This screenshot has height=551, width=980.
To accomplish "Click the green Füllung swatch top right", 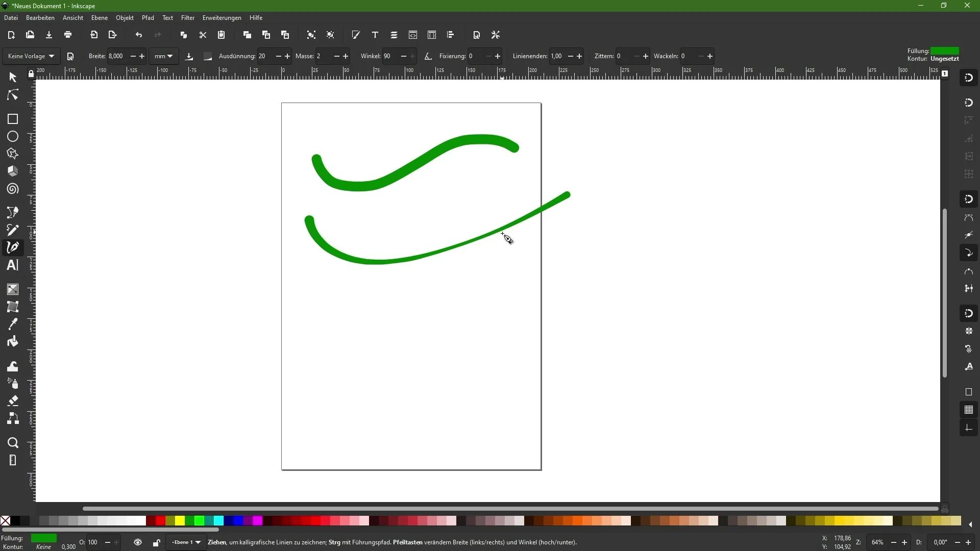I will 945,51.
